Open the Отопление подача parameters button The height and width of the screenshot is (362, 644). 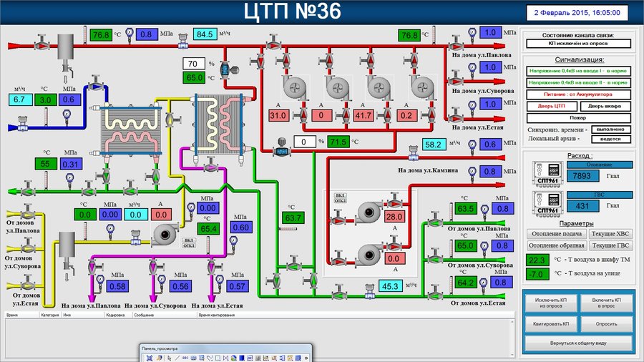[x=556, y=234]
